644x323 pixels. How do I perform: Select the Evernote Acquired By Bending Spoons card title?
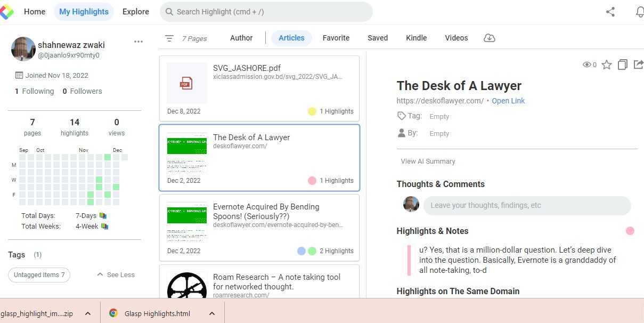[266, 212]
